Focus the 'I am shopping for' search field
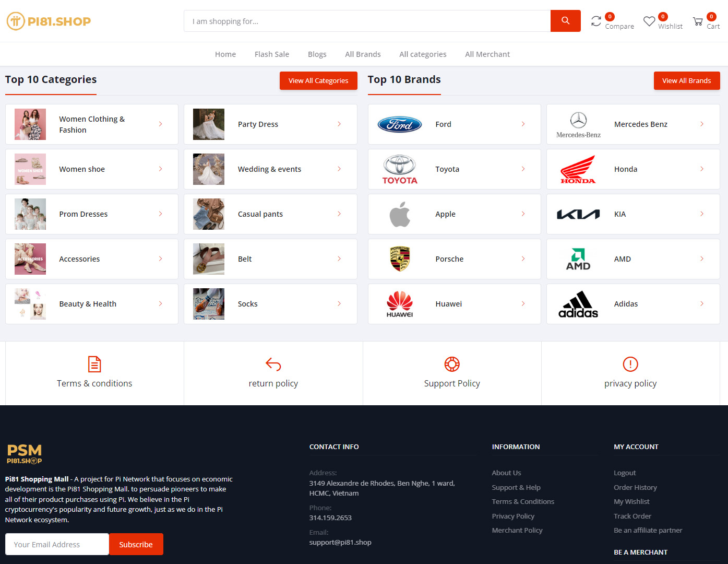Viewport: 728px width, 564px height. (367, 21)
